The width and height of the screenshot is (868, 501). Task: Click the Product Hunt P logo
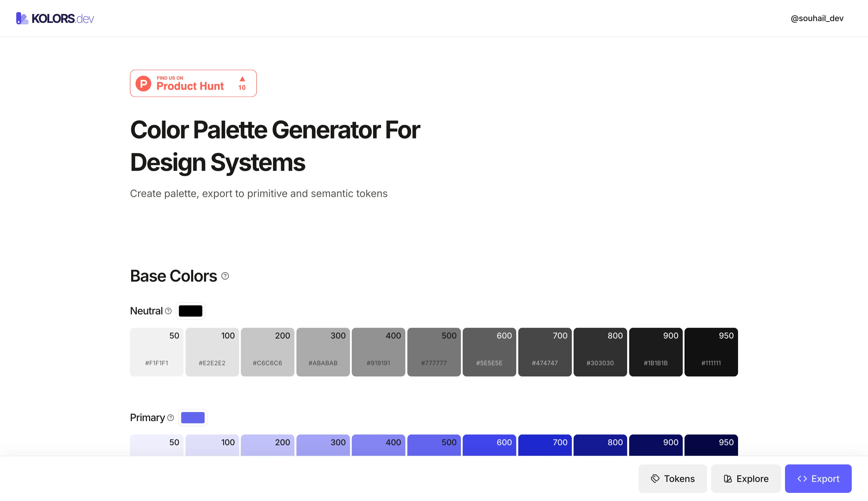143,84
